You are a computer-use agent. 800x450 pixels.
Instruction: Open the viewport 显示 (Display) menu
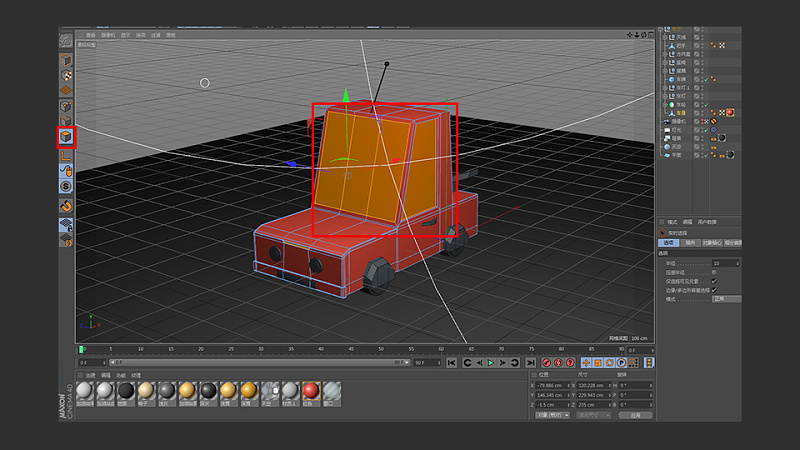coord(126,35)
